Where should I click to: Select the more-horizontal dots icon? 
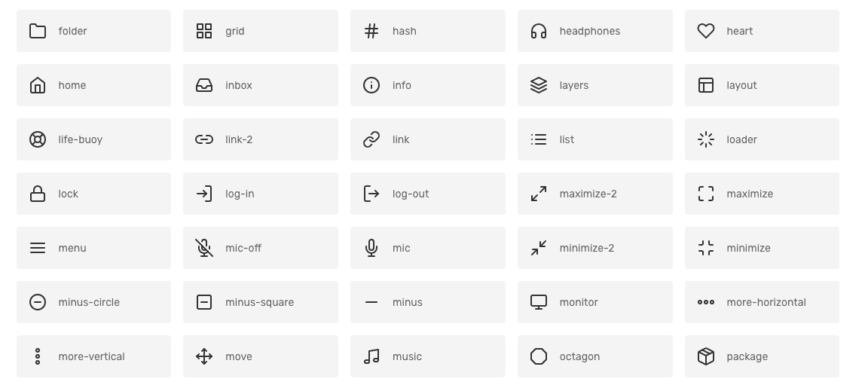click(706, 302)
